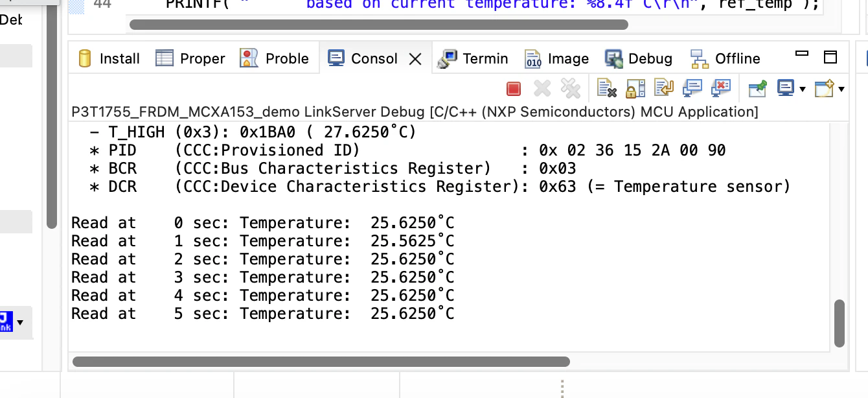This screenshot has width=868, height=398.
Task: Open the Termin (Terminal) tab
Action: 473,58
